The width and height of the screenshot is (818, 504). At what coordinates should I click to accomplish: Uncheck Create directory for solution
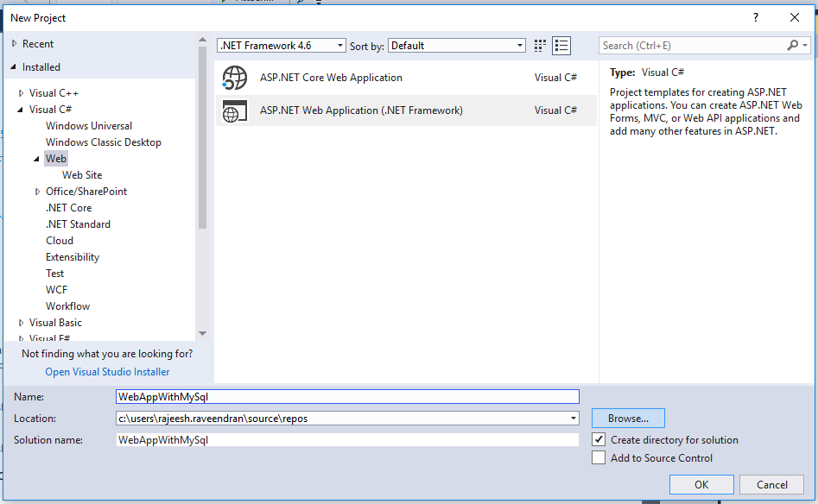(599, 440)
